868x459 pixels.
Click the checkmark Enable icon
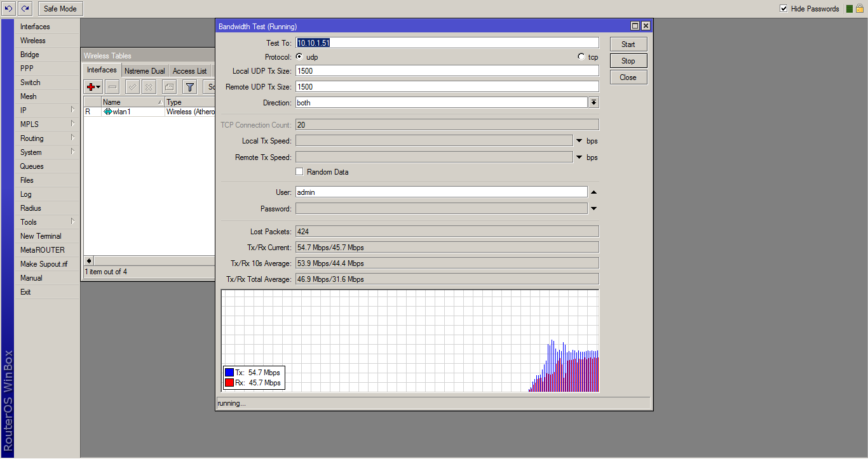point(132,87)
